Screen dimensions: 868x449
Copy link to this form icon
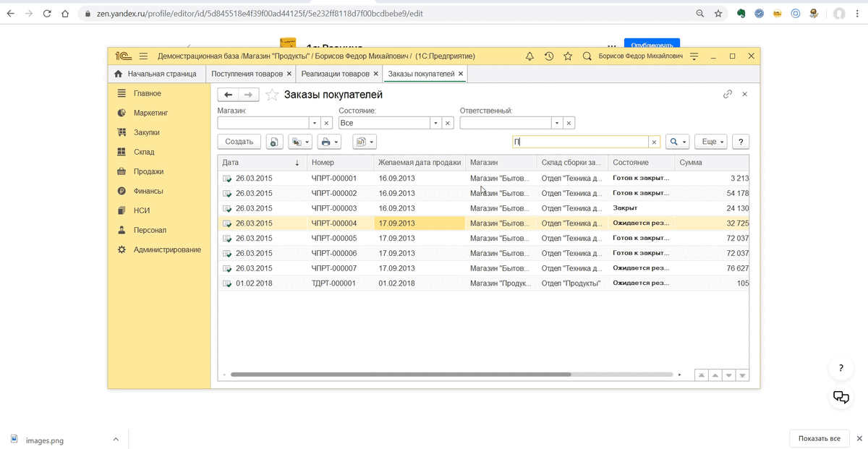click(x=728, y=94)
